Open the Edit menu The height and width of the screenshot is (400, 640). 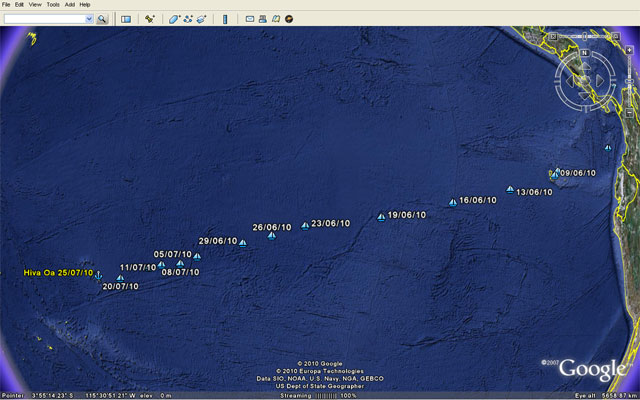[x=19, y=4]
